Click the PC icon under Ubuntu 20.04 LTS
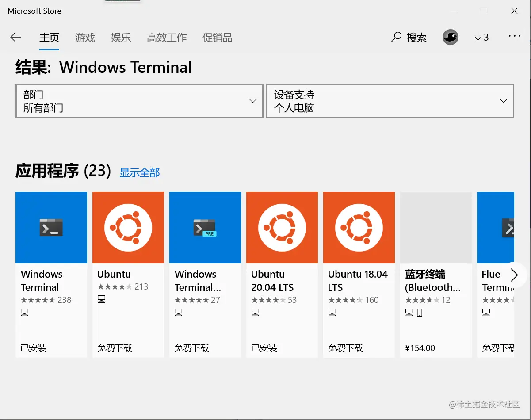Screen dimensions: 531x420 click(x=255, y=313)
